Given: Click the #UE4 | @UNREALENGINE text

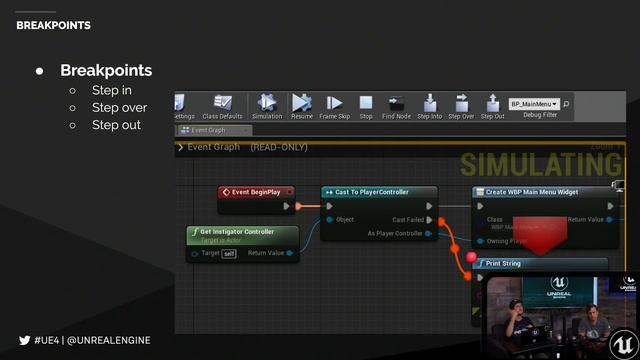Looking at the screenshot, I should [92, 340].
